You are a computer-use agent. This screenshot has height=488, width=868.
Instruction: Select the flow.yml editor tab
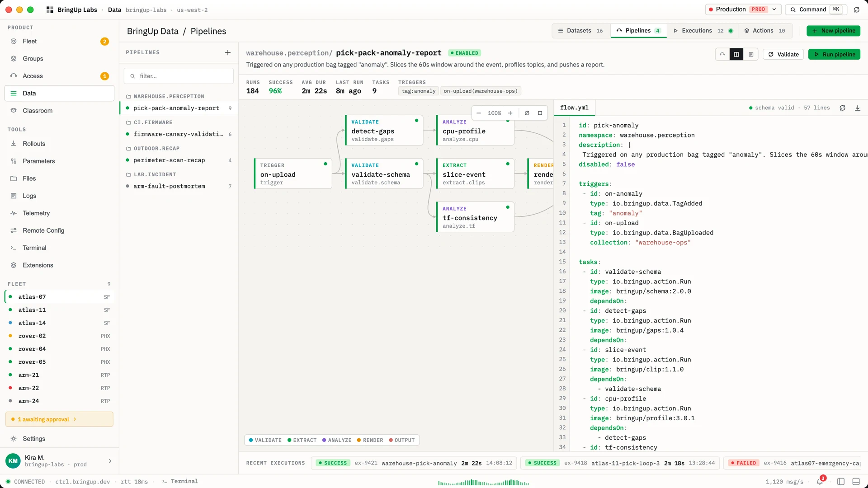pyautogui.click(x=575, y=108)
